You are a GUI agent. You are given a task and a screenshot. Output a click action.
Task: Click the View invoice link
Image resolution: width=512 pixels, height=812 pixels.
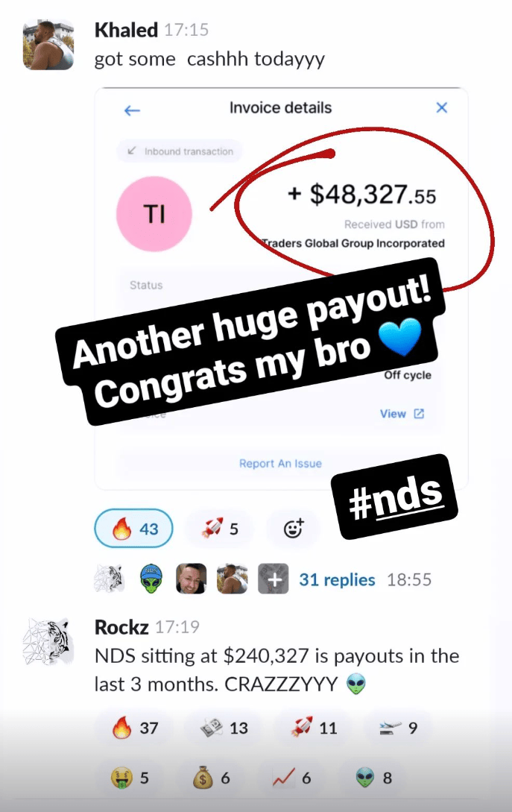[x=402, y=414]
